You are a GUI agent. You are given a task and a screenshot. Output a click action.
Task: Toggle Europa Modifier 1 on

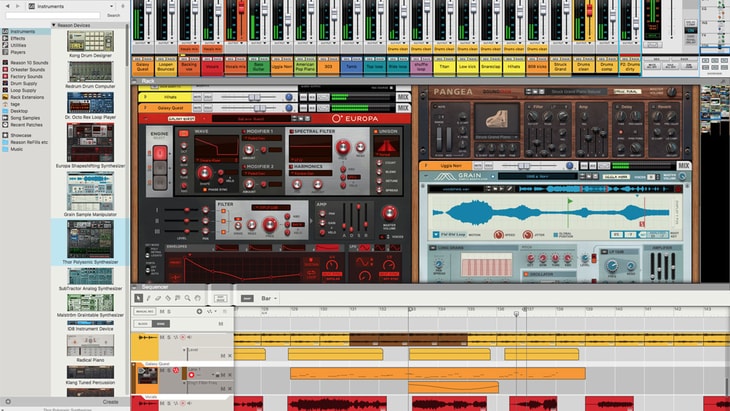pos(244,132)
